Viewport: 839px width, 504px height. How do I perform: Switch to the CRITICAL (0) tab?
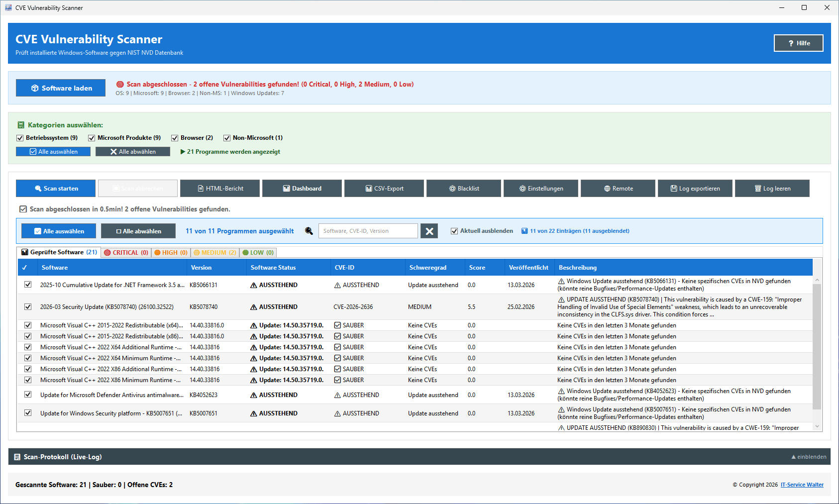tap(126, 253)
